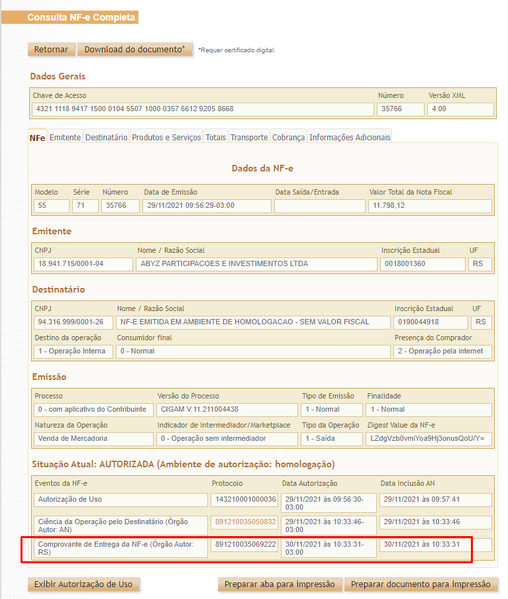Switch to the Emitente tab
This screenshot has height=599, width=508.
[65, 137]
